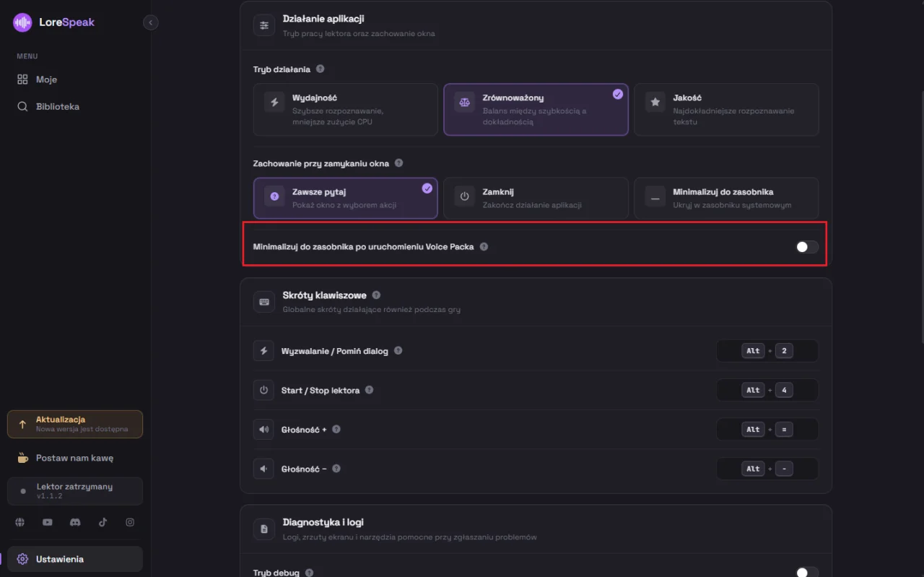Open the TikTok icon in sidebar footer
924x577 pixels.
click(x=103, y=522)
